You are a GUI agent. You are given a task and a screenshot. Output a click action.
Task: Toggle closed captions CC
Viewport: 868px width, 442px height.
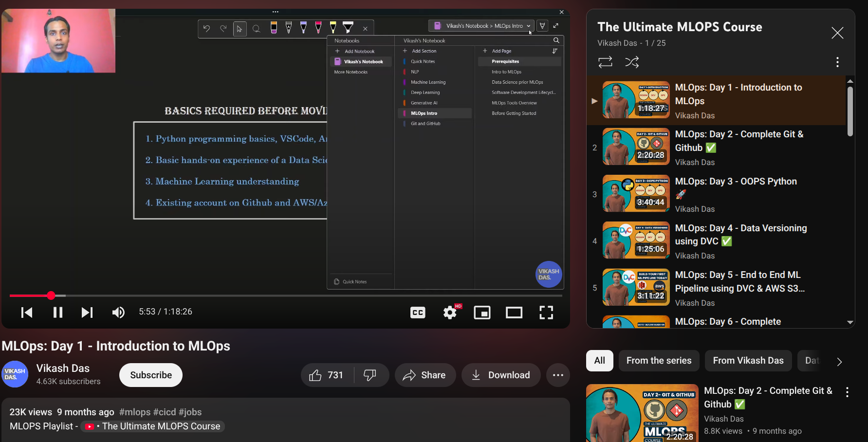click(418, 313)
